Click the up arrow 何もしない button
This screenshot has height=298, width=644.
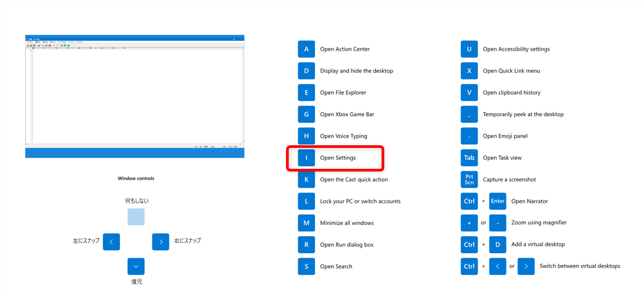(x=136, y=217)
